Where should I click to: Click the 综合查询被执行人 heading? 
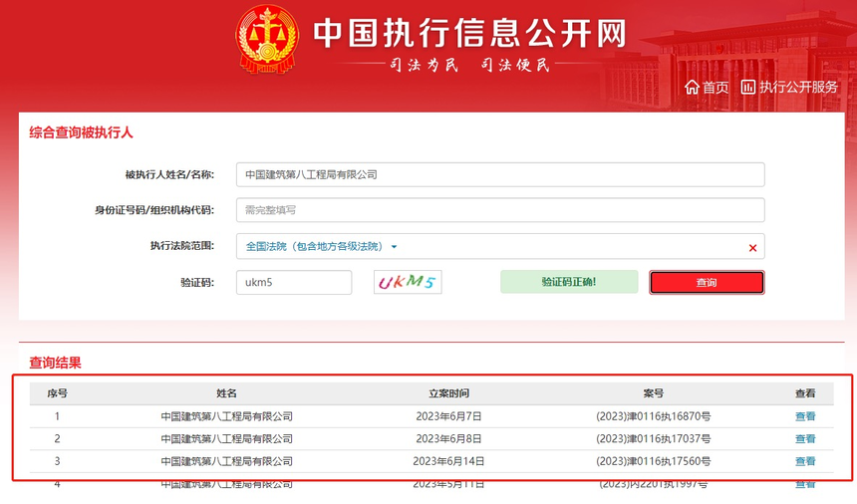(x=81, y=132)
